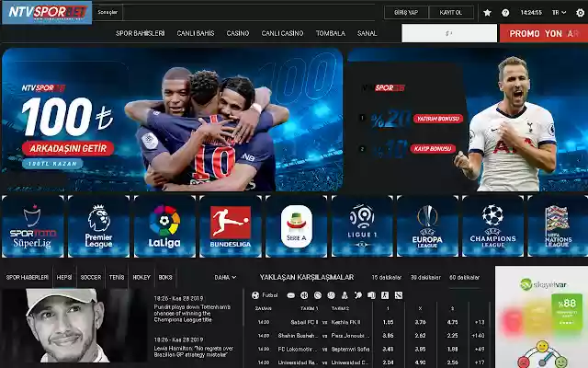Select draw odds 3.70 in Sabail row

420,322
